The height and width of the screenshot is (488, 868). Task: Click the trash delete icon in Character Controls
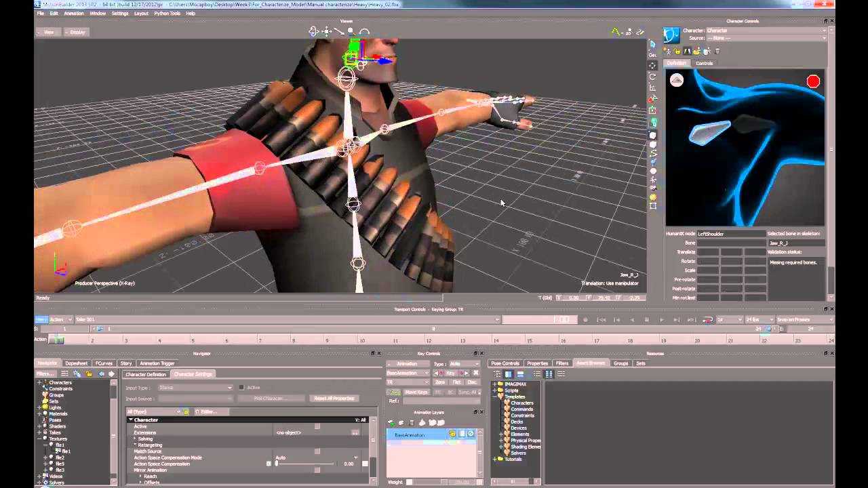717,51
